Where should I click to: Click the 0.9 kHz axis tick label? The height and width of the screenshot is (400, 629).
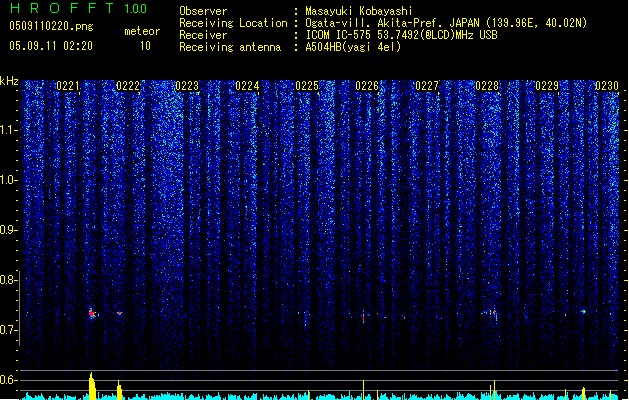coord(9,230)
